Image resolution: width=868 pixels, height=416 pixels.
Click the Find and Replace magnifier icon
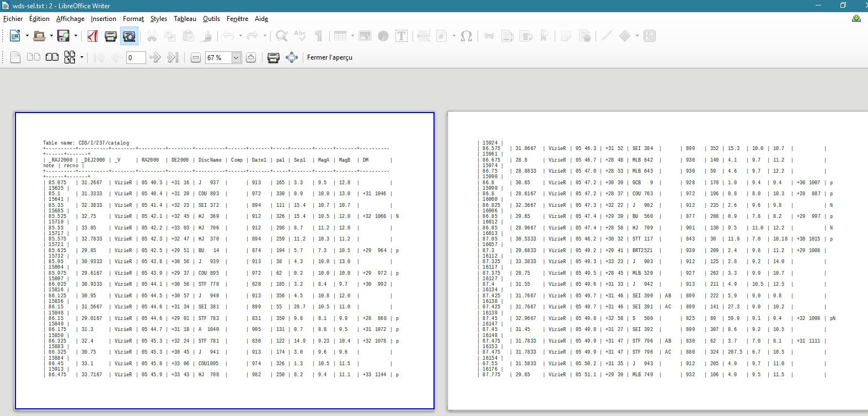[x=282, y=36]
